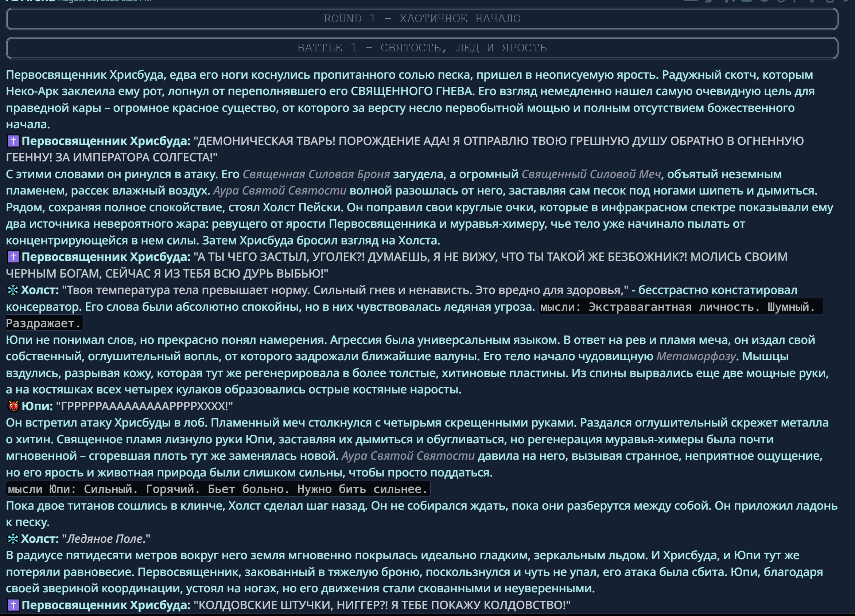Click 'Аура Святой Святости' in the 'волной разошлась' sentence
Screen dimensions: 855x616
pyautogui.click(x=279, y=191)
